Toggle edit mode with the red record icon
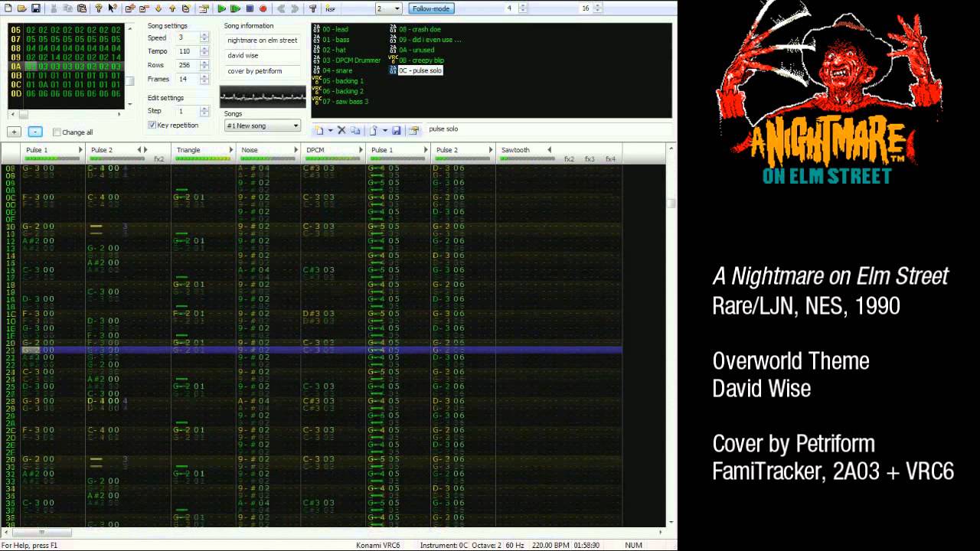 [263, 8]
